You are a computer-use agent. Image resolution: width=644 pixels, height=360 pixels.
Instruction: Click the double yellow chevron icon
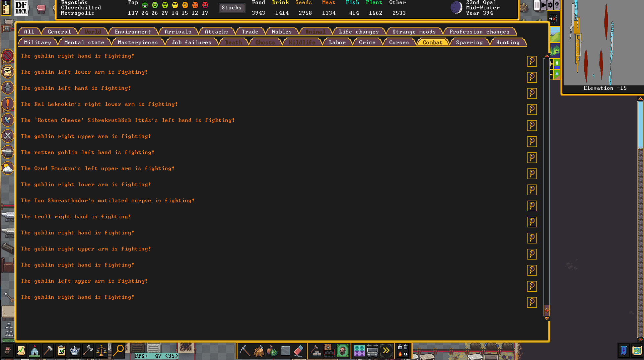[x=386, y=351]
